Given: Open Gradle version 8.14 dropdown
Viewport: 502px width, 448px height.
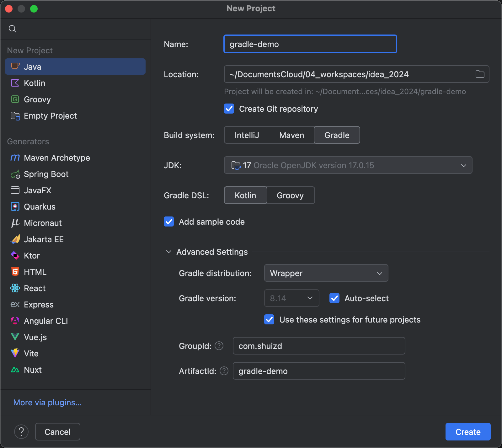Looking at the screenshot, I should click(291, 298).
